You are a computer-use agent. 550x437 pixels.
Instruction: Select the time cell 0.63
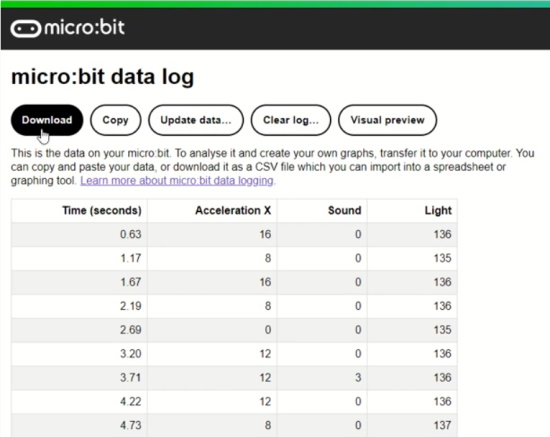(79, 234)
